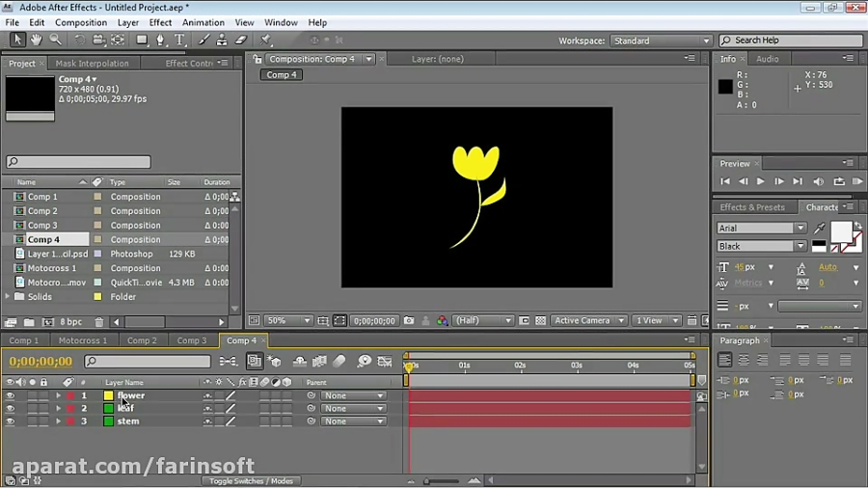This screenshot has height=488, width=868.
Task: Toggle visibility of the leaf layer
Action: pos(10,408)
